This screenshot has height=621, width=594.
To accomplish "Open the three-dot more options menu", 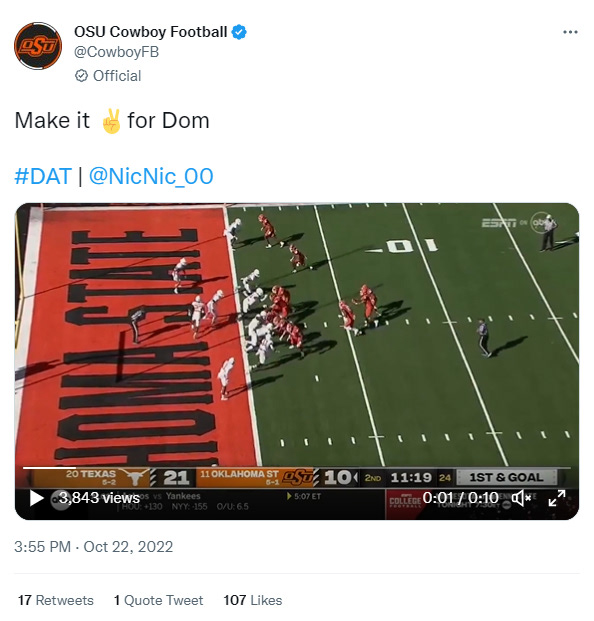I will [x=570, y=32].
